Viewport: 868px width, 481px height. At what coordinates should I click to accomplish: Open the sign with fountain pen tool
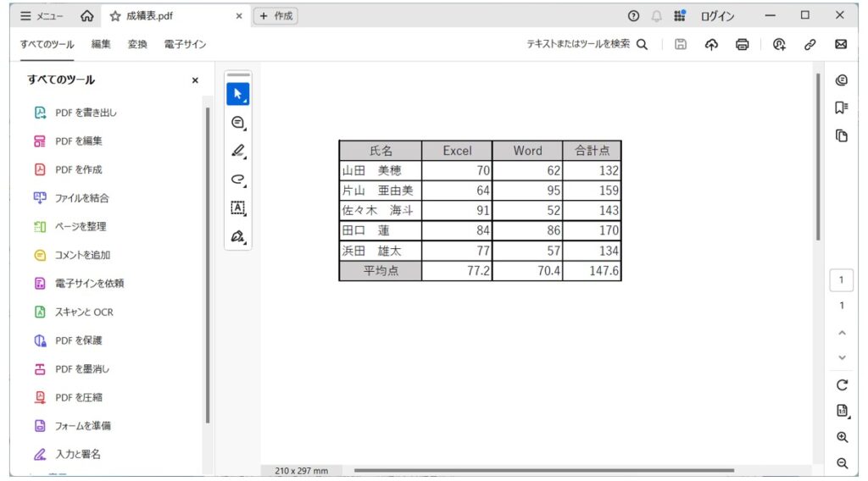(x=238, y=236)
